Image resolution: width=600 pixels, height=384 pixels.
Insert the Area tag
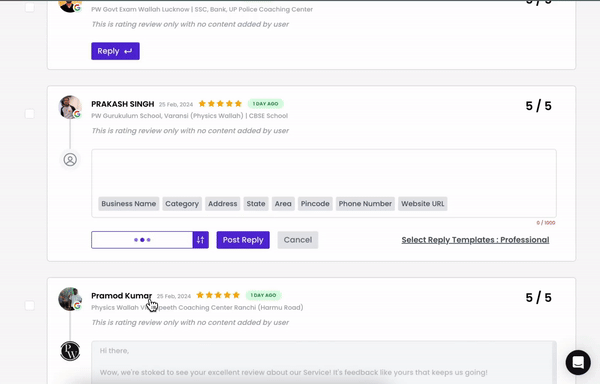(283, 204)
